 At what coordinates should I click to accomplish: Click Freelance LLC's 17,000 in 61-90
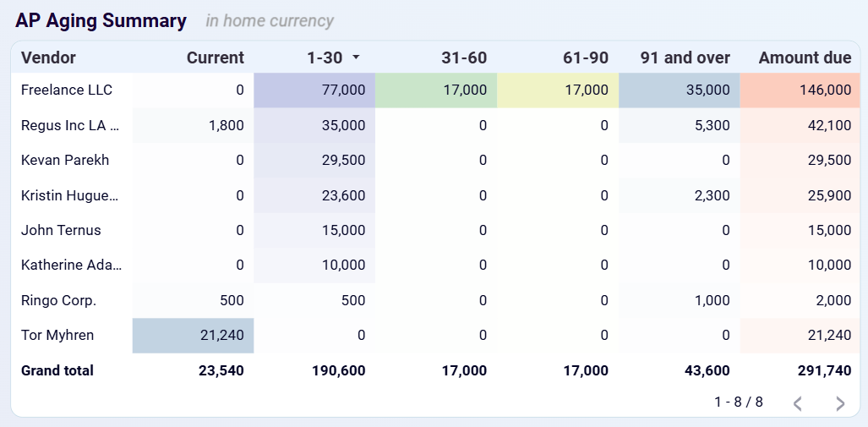(x=558, y=90)
